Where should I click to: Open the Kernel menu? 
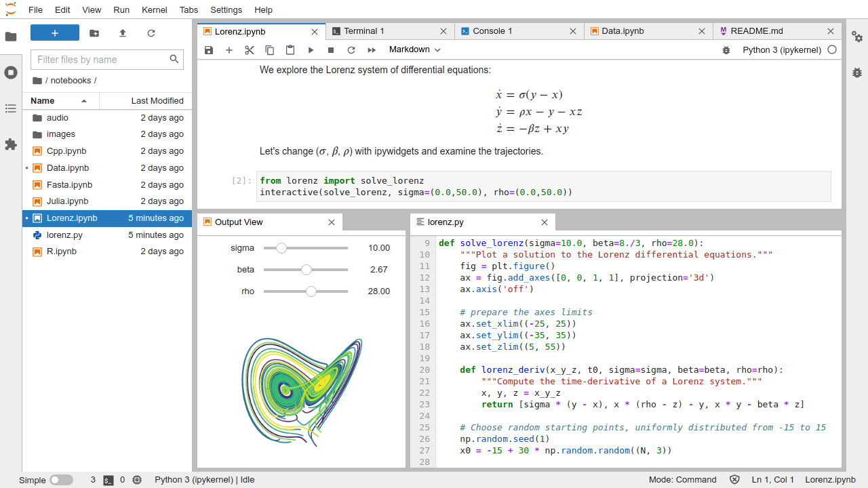point(154,9)
